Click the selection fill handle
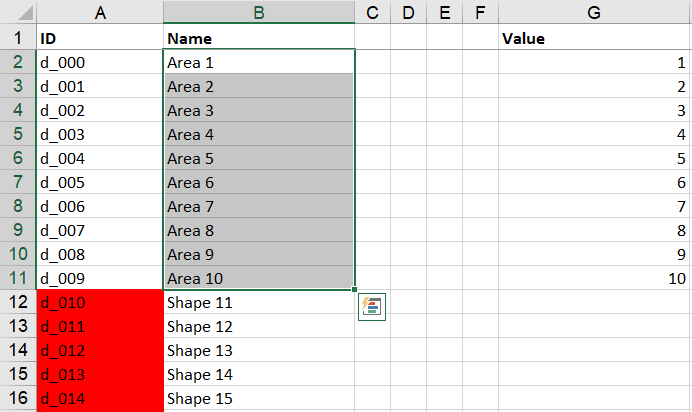 (x=354, y=289)
